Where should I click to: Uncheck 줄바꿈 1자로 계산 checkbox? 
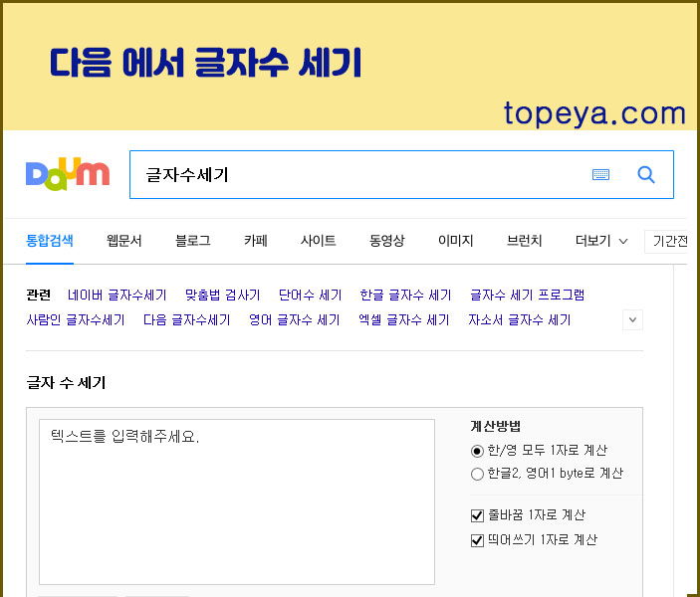pos(477,515)
